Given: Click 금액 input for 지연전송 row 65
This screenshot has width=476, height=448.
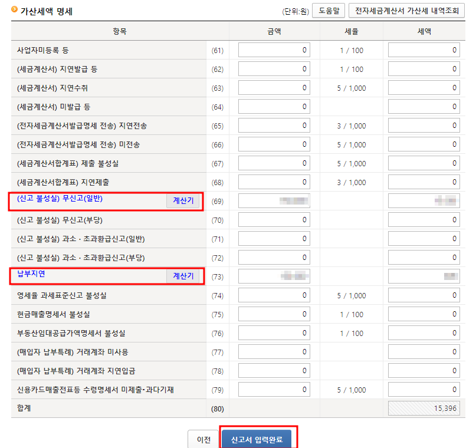Looking at the screenshot, I should click(x=273, y=125).
